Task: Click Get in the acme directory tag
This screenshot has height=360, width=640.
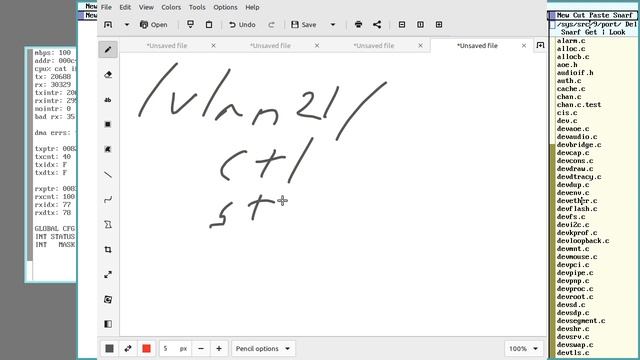Action: click(591, 32)
